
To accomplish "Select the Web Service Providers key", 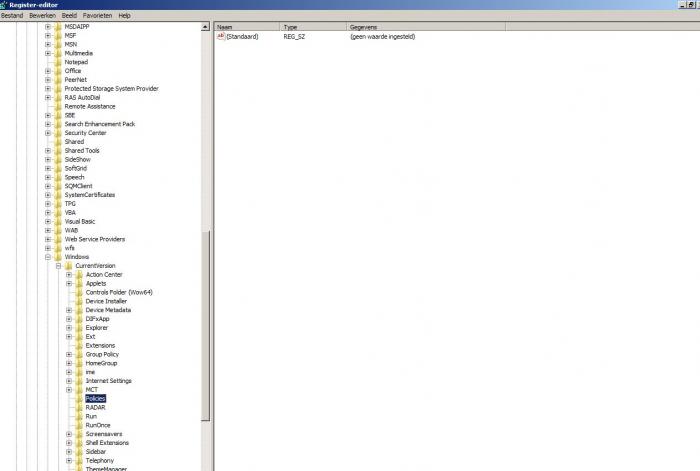I will click(x=95, y=239).
